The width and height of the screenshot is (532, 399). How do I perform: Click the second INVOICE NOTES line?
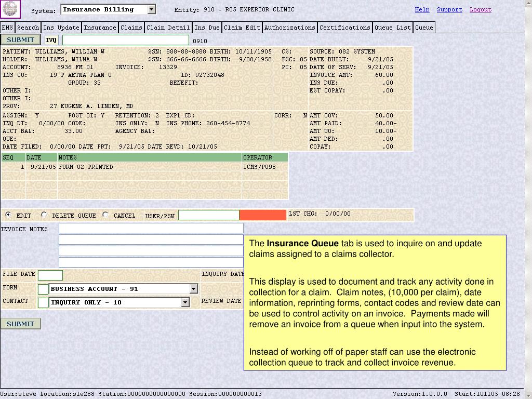151,240
